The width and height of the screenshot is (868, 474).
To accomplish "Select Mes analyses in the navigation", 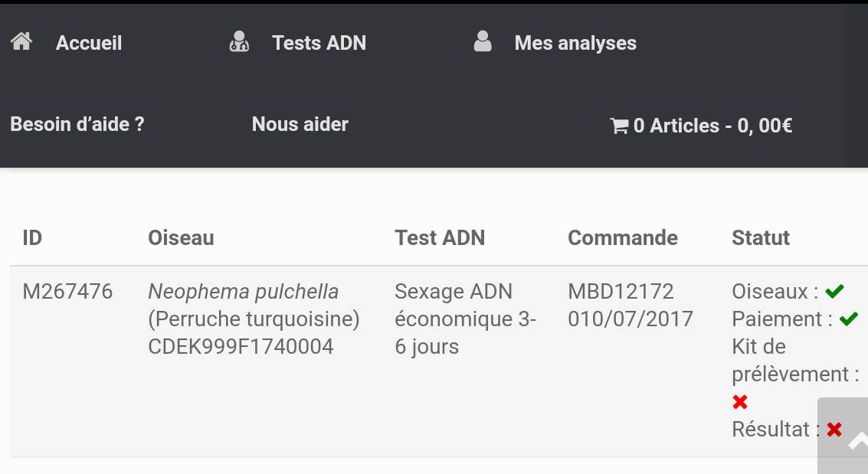I will (x=575, y=43).
